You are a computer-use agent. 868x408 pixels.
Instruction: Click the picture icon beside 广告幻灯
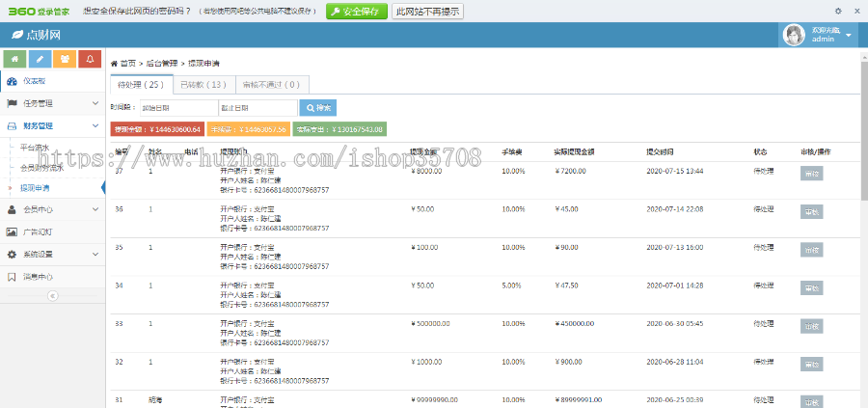tap(12, 231)
